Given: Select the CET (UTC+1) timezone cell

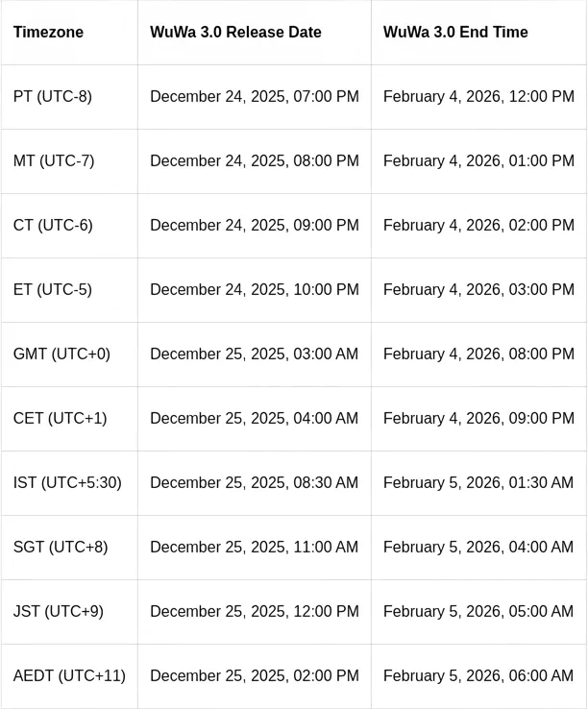Looking at the screenshot, I should point(60,418).
